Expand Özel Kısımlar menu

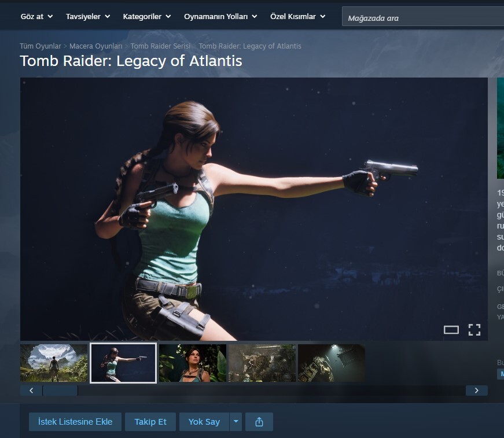(297, 17)
